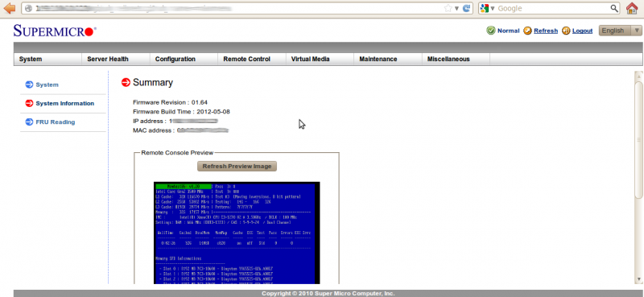Click the blue arrow icon beside System

click(x=29, y=85)
